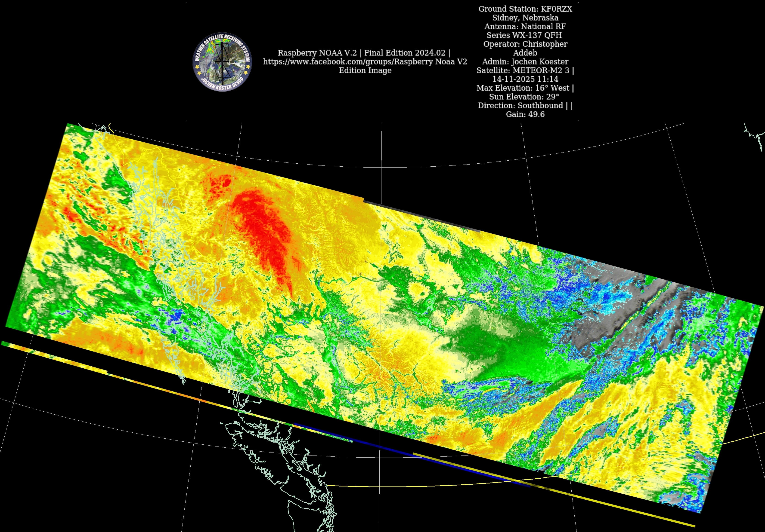Select the Sidney, Nebraska location line
Image resolution: width=765 pixels, height=532 pixels.
pyautogui.click(x=525, y=18)
